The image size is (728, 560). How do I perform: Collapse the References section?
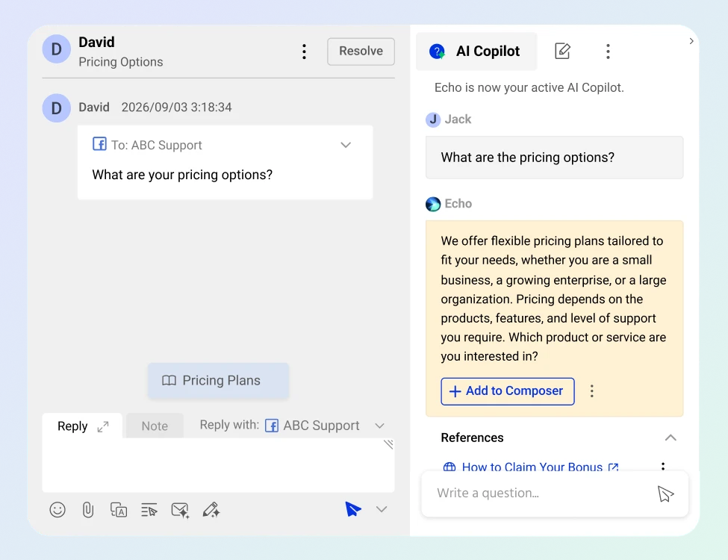[x=671, y=438]
